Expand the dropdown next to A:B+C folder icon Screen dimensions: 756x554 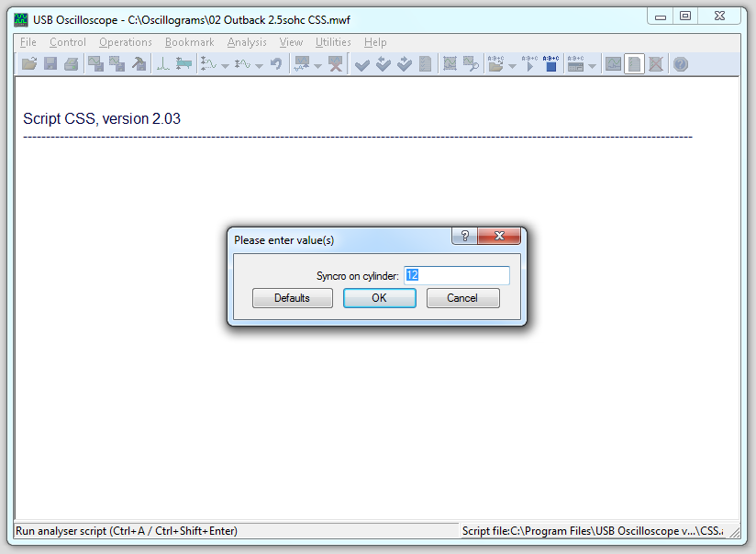click(x=510, y=63)
